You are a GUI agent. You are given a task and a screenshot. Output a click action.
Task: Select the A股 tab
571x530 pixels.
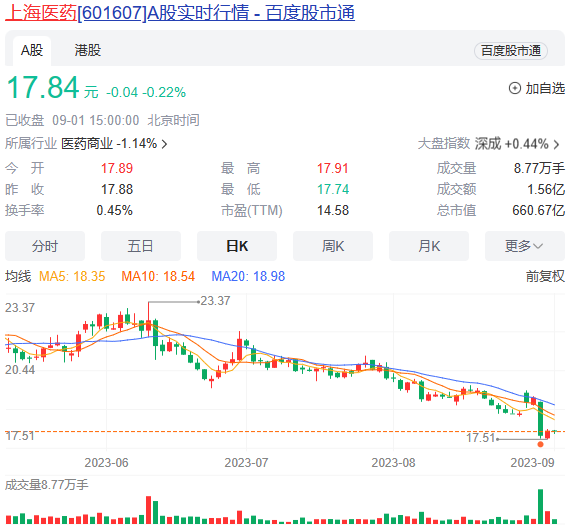32,51
